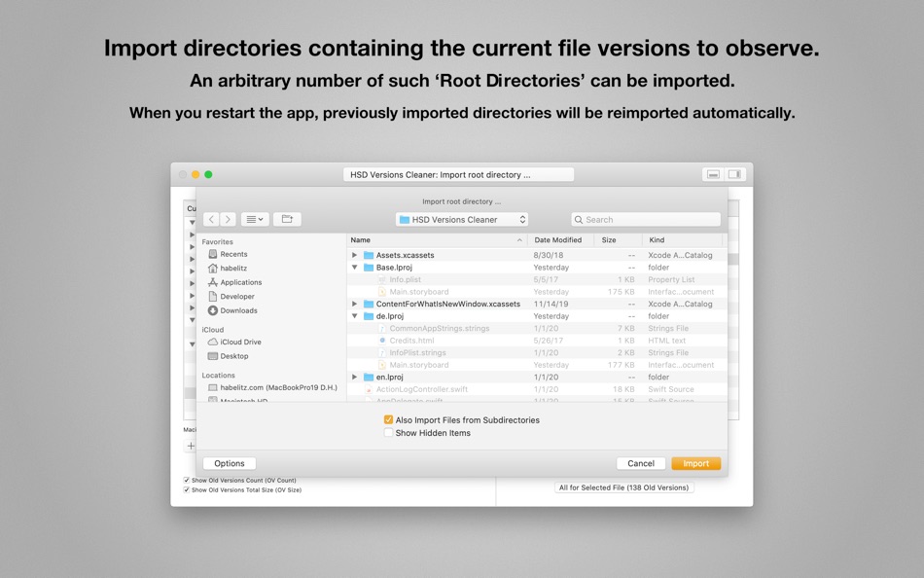Collapse the de.lproj folder
Image resolution: width=924 pixels, height=578 pixels.
[x=354, y=316]
